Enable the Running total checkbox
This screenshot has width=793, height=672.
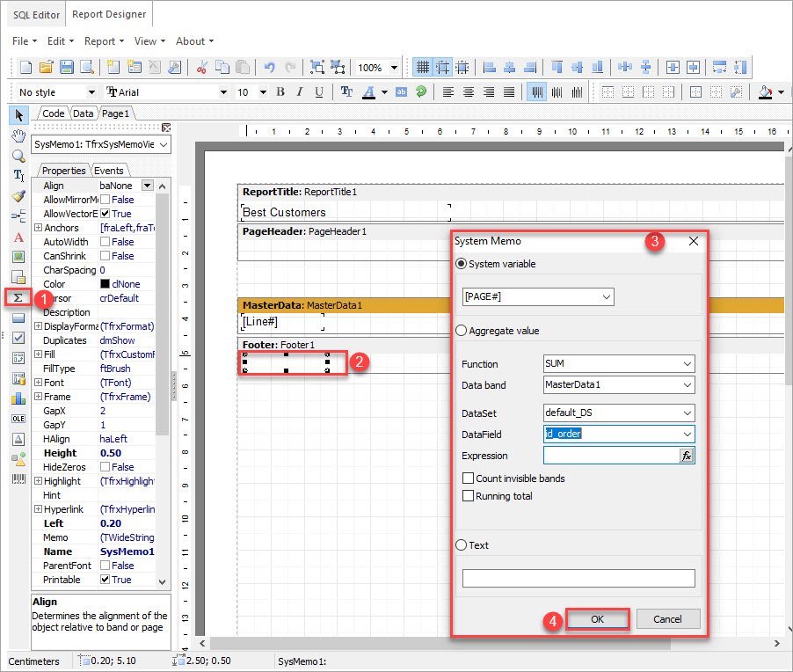(x=469, y=496)
